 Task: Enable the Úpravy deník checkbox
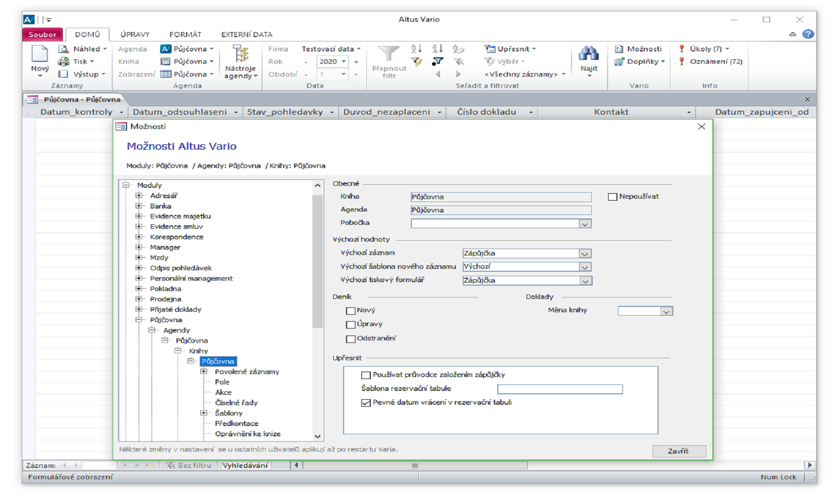[x=351, y=325]
